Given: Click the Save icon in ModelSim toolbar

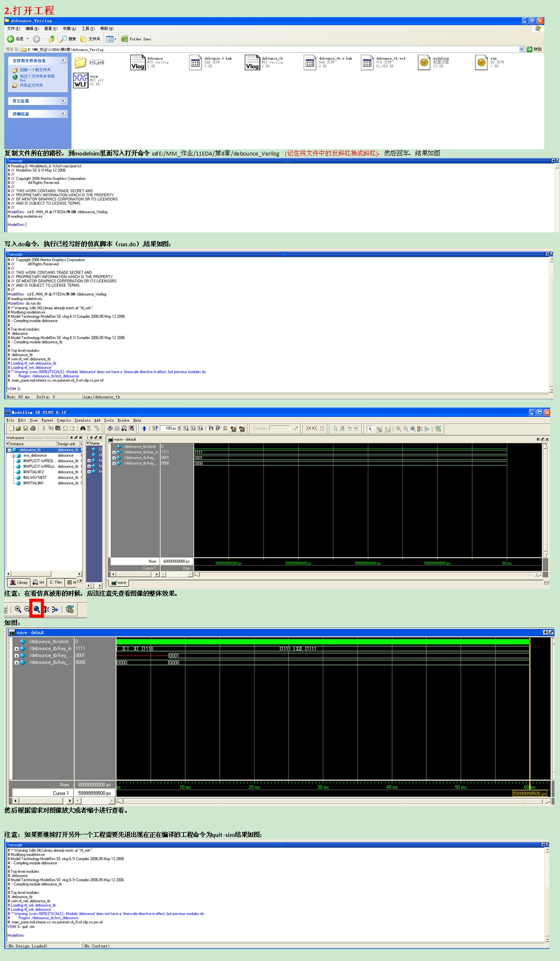Looking at the screenshot, I should pyautogui.click(x=26, y=428).
